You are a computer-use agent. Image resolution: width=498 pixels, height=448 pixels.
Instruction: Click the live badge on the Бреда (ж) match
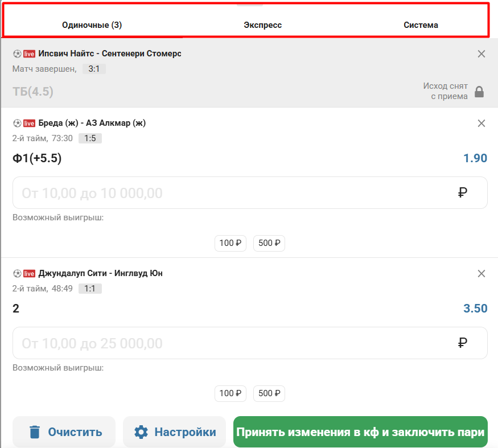(x=29, y=123)
